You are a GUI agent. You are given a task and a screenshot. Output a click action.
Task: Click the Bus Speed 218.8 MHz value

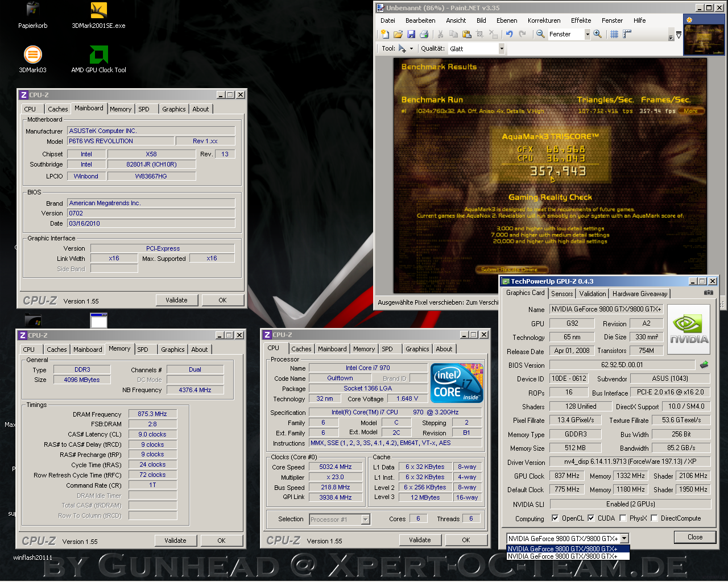point(335,487)
